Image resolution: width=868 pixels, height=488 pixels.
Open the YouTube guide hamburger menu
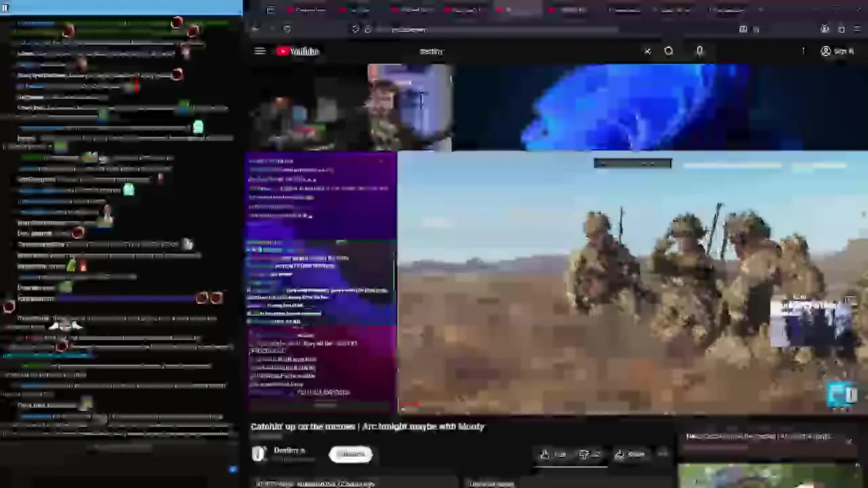pos(260,51)
